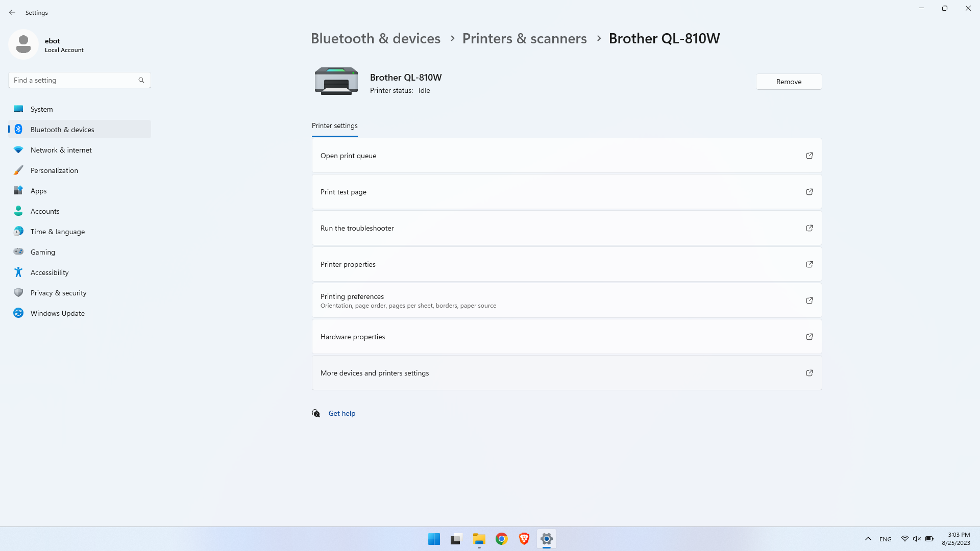Open the clock and date flyout
This screenshot has width=980, height=551.
click(957, 539)
